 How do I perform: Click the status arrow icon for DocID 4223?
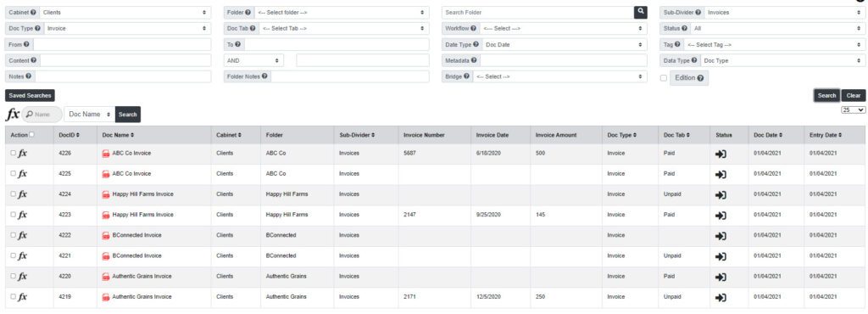[x=721, y=216]
